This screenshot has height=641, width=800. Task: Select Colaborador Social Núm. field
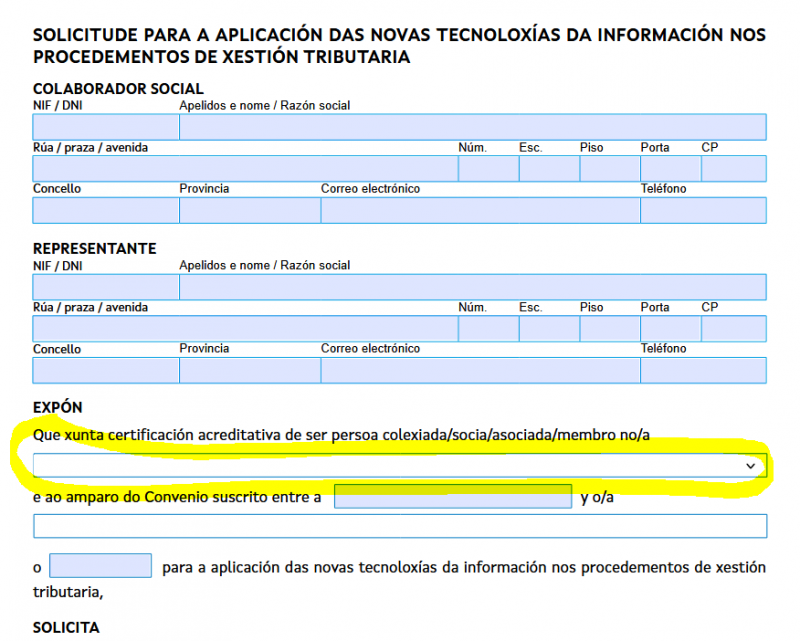[x=489, y=168]
